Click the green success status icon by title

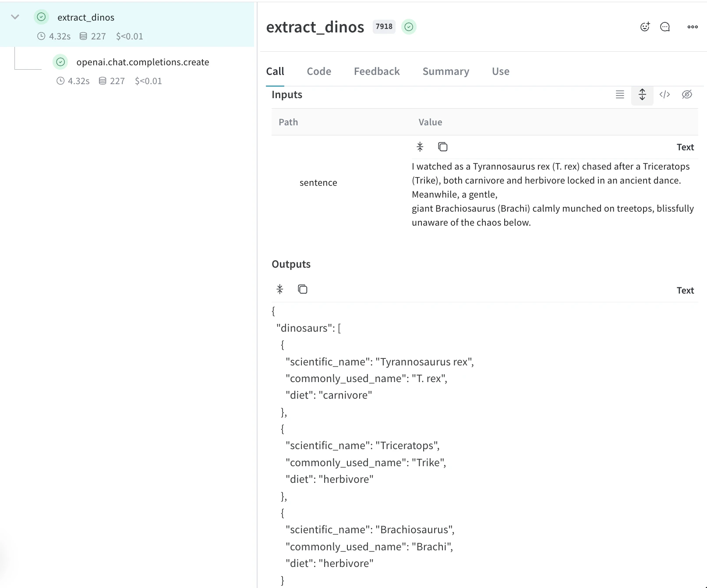pyautogui.click(x=409, y=27)
